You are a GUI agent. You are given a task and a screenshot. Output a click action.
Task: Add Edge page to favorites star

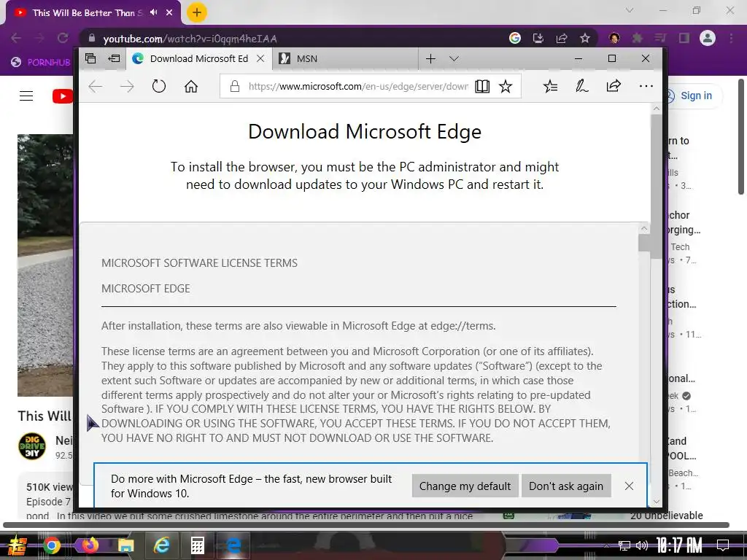506,86
